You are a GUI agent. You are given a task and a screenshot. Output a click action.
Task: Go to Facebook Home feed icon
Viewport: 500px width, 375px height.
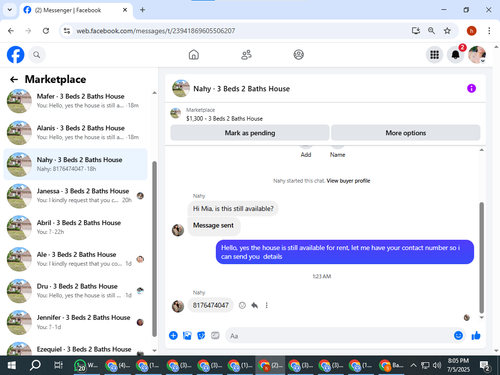point(194,55)
